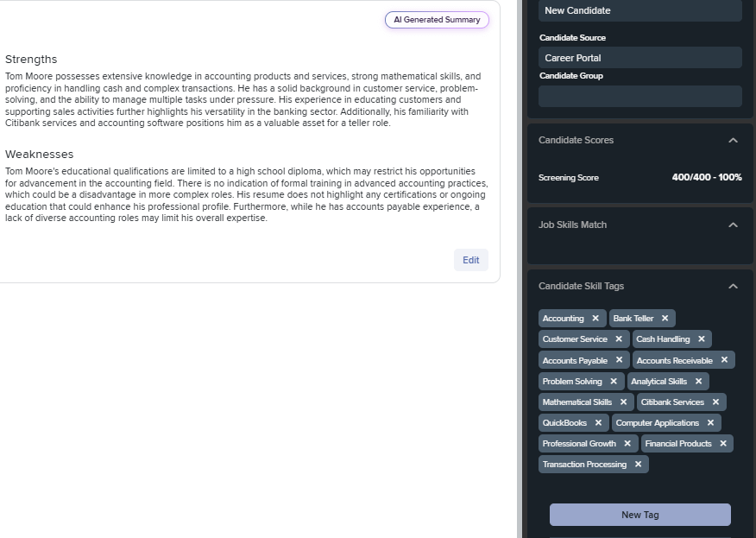Open the New Candidate status field
This screenshot has height=538, width=756.
[x=639, y=10]
